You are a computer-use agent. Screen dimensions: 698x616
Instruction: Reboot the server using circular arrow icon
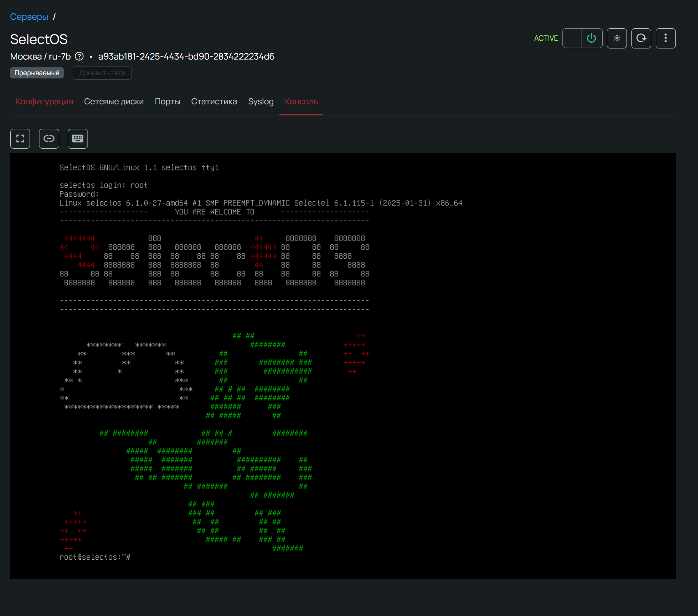641,38
